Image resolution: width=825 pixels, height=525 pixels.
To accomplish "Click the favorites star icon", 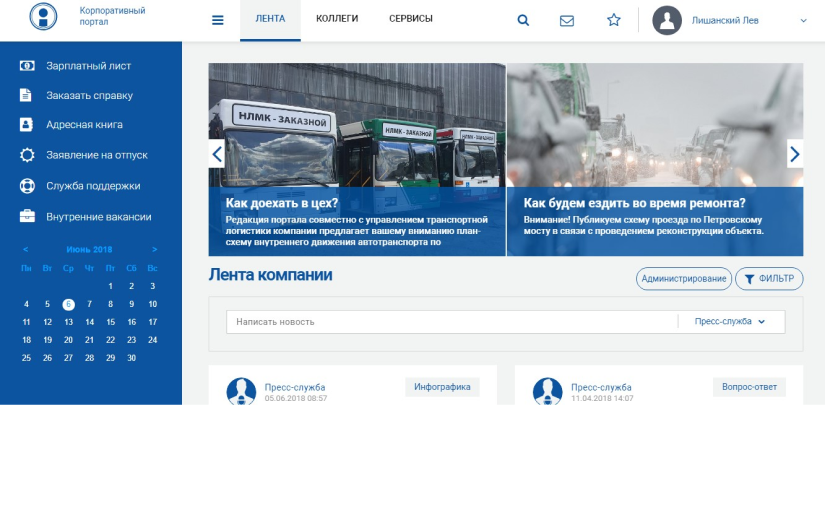I will (613, 20).
